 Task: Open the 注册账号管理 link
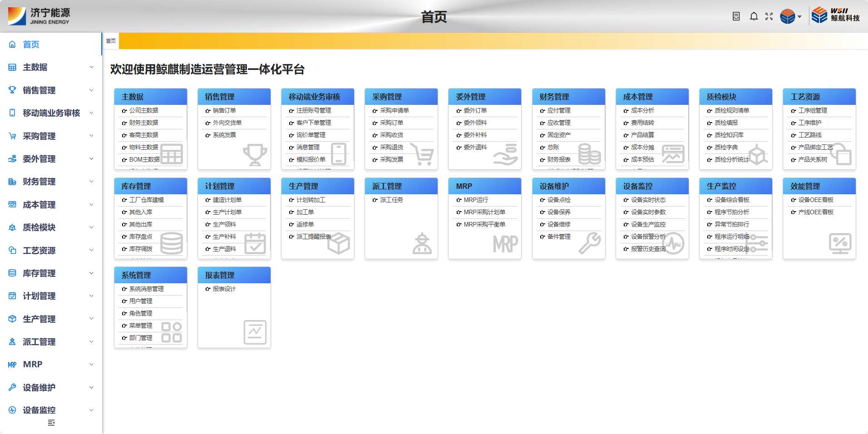314,110
